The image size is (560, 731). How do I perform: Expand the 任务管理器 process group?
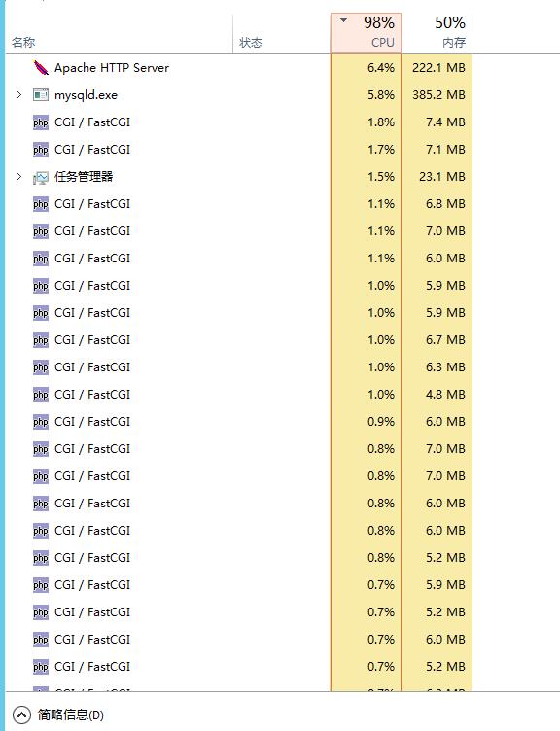point(18,177)
